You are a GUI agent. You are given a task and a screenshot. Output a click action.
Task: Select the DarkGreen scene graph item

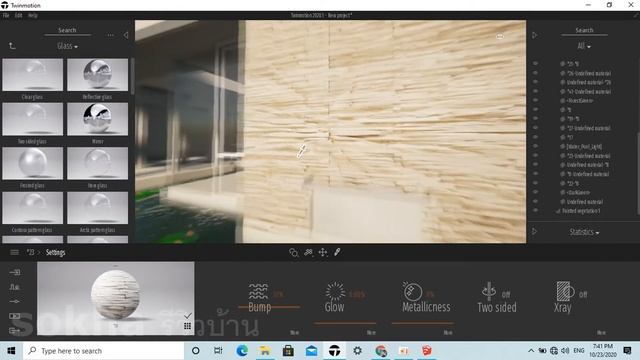coord(578,192)
